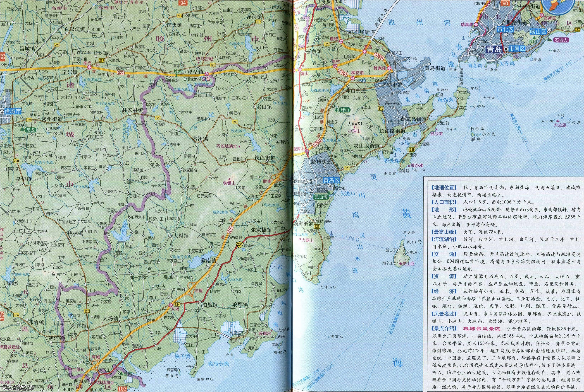Click the G22 expressway shield
Viewport: 584px width, 392px height.
(121, 72)
